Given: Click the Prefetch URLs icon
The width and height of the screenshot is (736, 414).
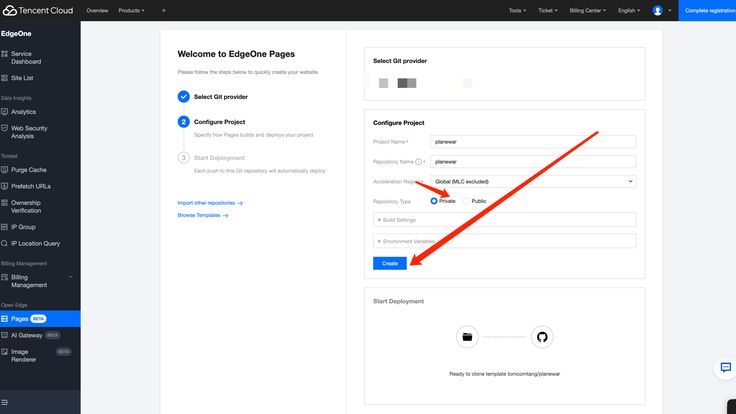Looking at the screenshot, I should pos(5,186).
